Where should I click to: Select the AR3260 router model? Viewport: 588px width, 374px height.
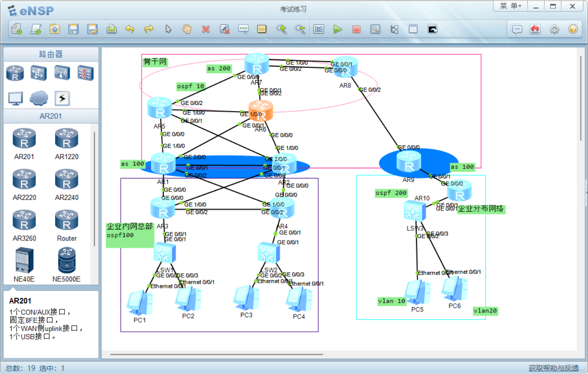click(x=24, y=219)
